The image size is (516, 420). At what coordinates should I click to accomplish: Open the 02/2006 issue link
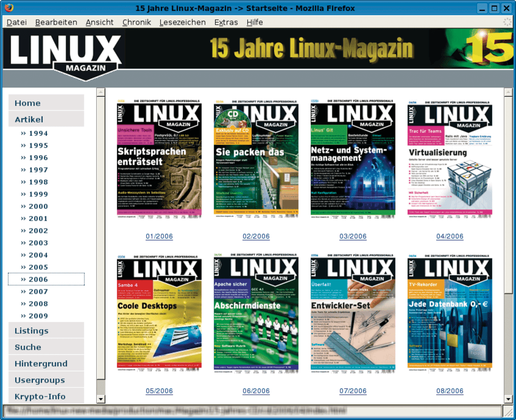[256, 236]
